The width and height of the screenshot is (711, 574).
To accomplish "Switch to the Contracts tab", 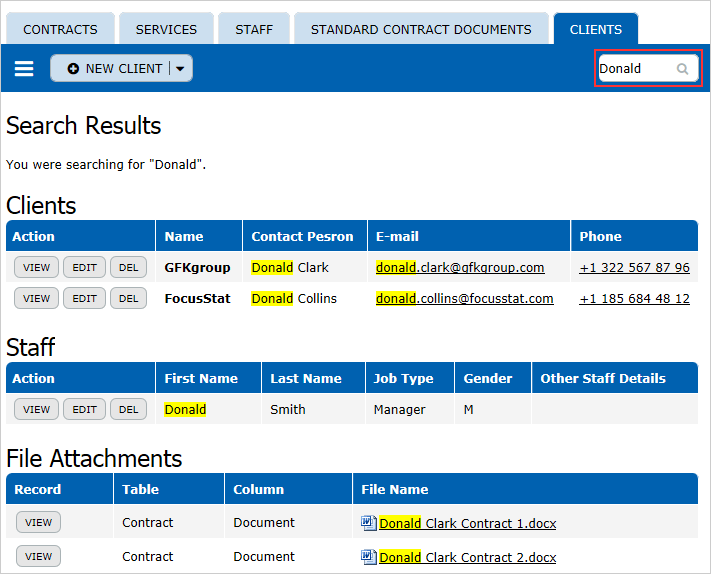I will tap(60, 29).
